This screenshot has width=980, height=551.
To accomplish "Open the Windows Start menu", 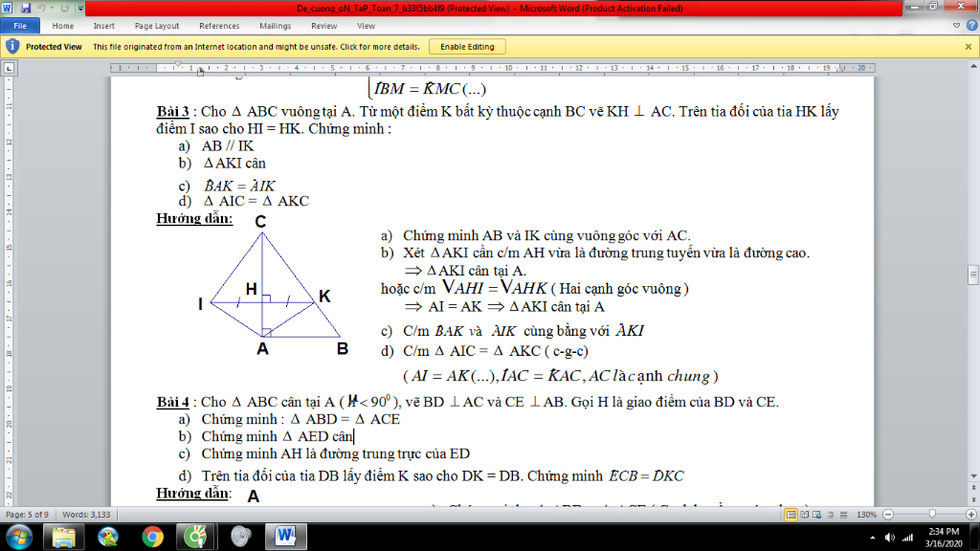I will pos(19,538).
